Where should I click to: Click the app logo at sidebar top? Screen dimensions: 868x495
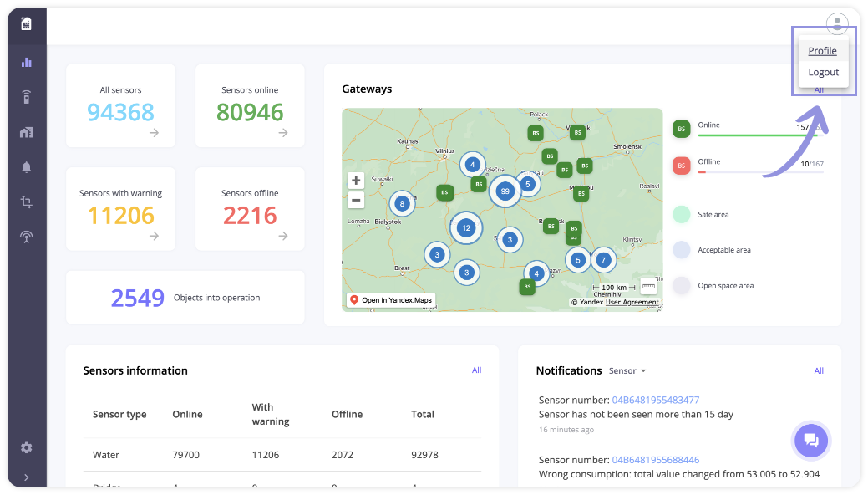pyautogui.click(x=26, y=23)
